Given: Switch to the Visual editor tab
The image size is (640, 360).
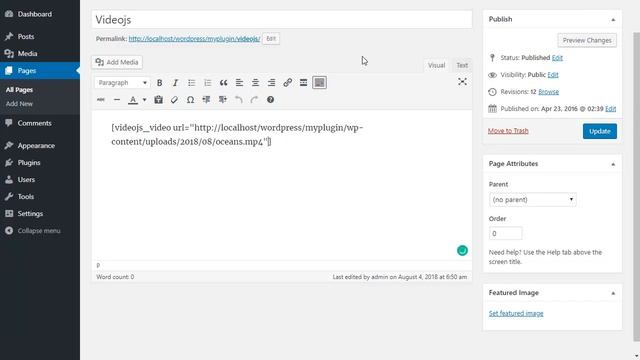Looking at the screenshot, I should point(436,65).
